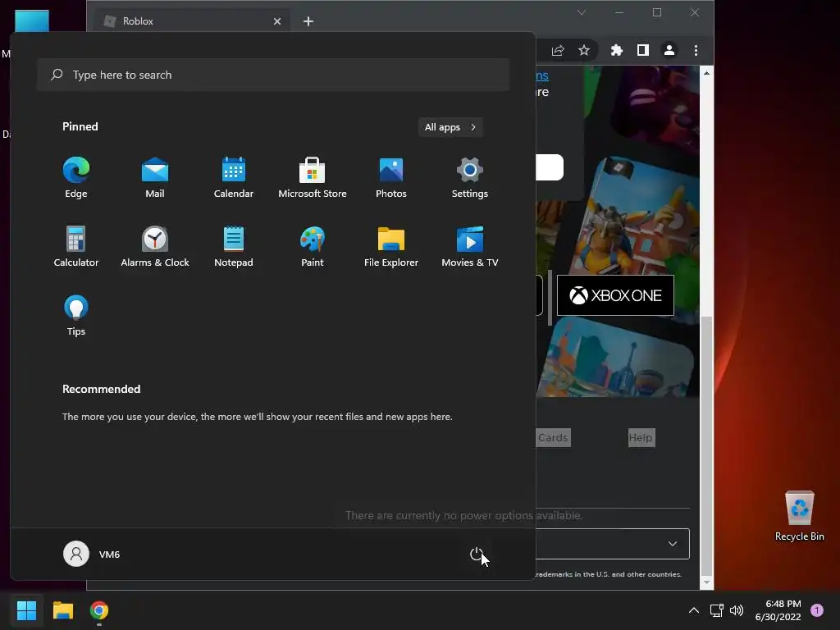This screenshot has width=840, height=630.
Task: Show hidden system tray icons
Action: pos(694,610)
